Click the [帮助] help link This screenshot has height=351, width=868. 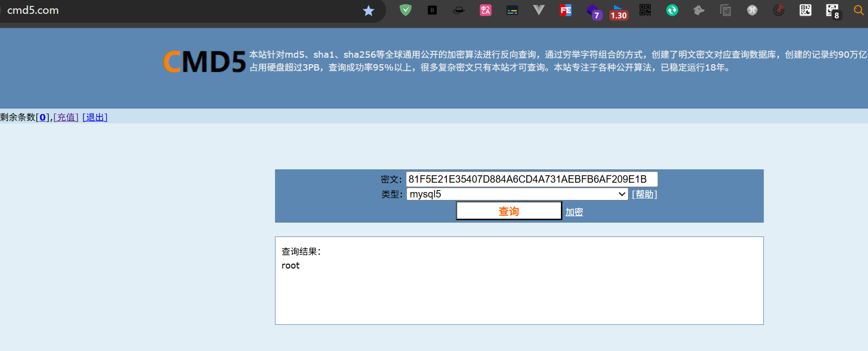644,195
